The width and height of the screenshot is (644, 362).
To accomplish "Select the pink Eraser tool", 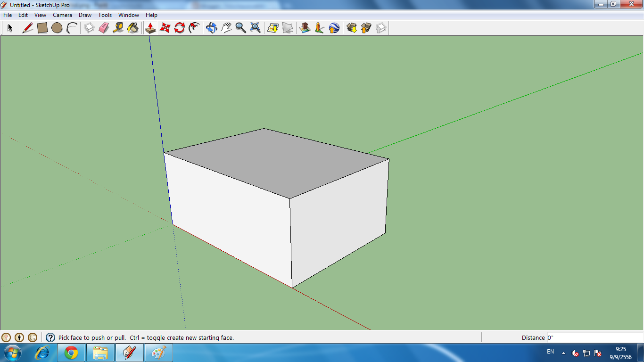I will pyautogui.click(x=104, y=28).
